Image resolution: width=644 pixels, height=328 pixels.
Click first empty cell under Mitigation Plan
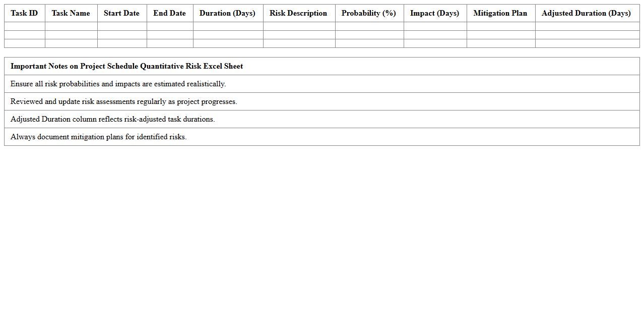501,26
